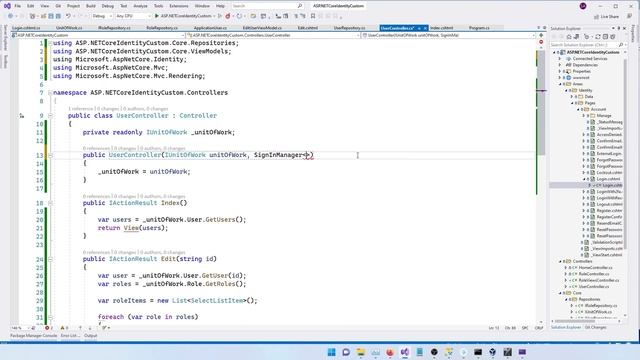Open the Extensions menu
640x360 pixels.
point(179,6)
